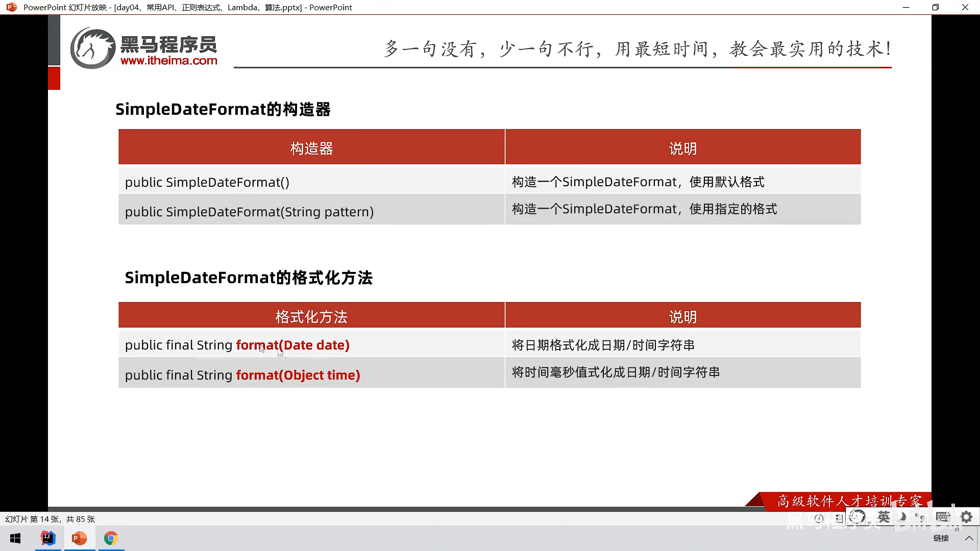Open the input method settings gear

(966, 517)
